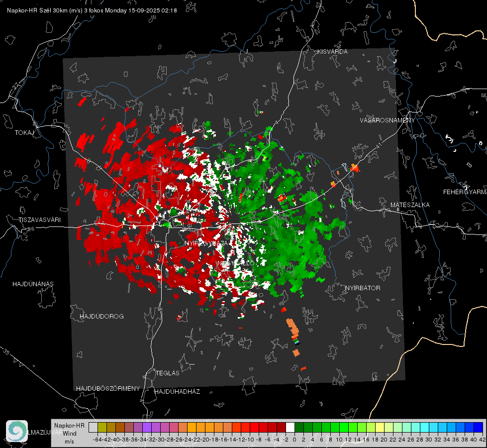Screen dimensions: 487x448
Task: Click the orange-red echo near road 41
Action: 354,168
